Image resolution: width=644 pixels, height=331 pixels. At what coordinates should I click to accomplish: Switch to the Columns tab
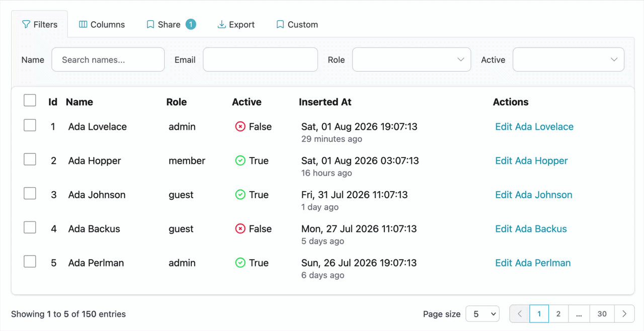[102, 24]
